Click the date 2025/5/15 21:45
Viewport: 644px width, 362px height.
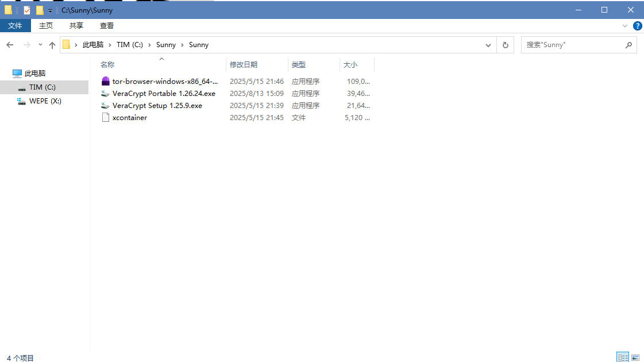(257, 118)
